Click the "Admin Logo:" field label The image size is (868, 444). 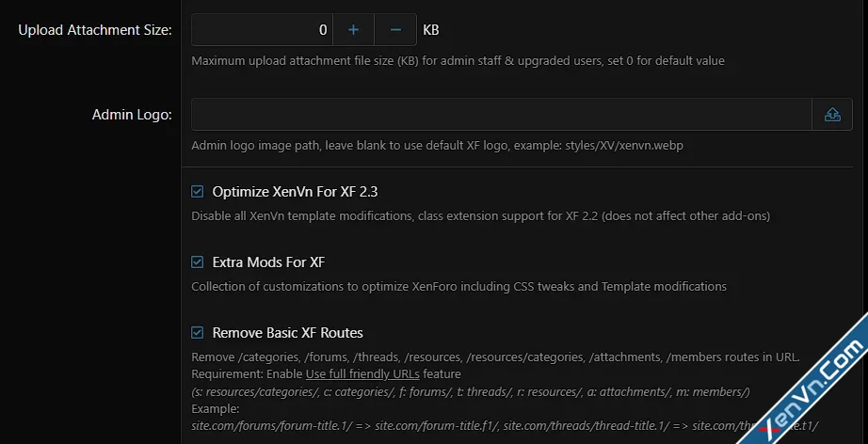tap(132, 115)
